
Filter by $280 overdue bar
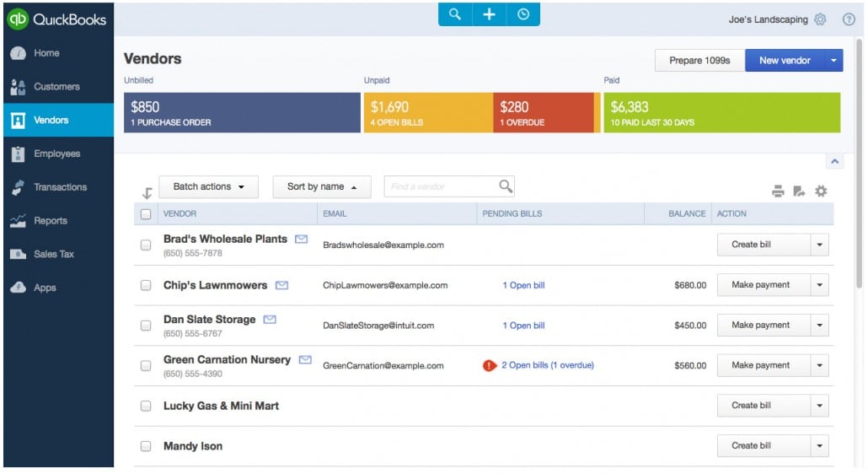tap(544, 112)
